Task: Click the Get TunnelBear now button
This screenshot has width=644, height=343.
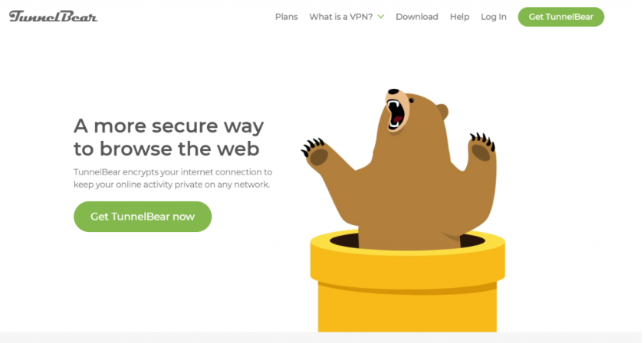Action: pos(143,217)
